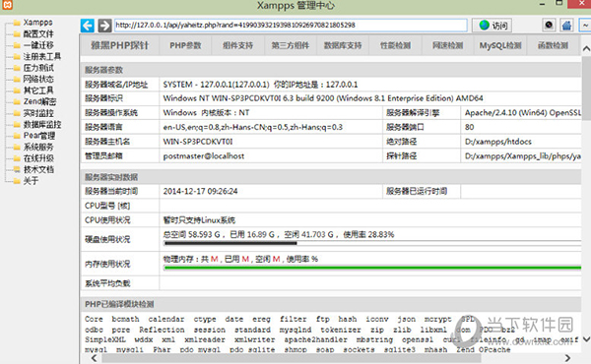Viewport: 591px width, 364px height.
Task: Go forward with the gray right arrow
Action: pos(104,26)
